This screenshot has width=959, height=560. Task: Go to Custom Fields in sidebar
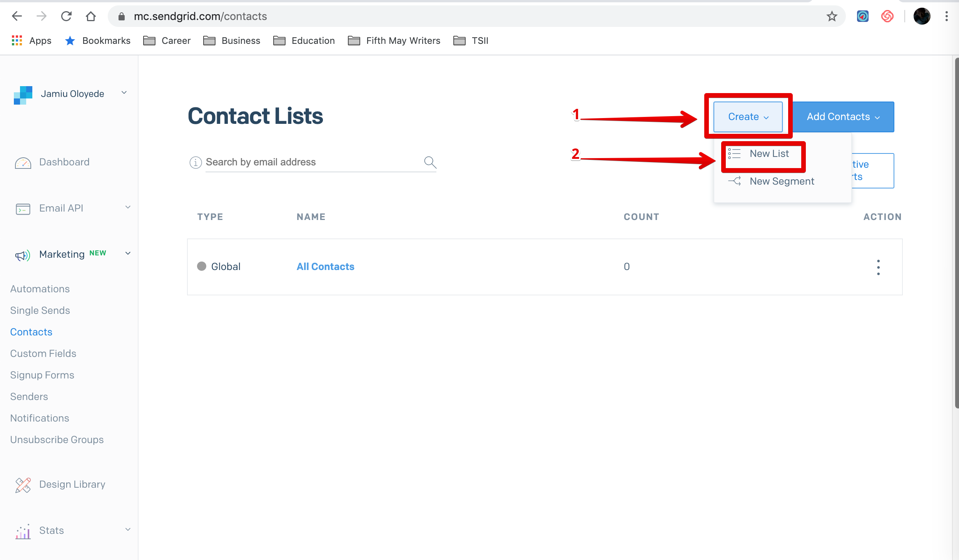[43, 353]
